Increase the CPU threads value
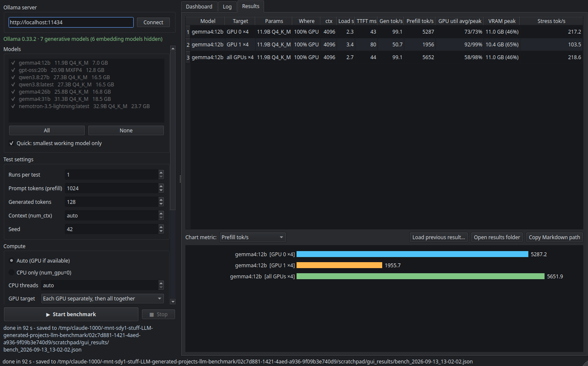The width and height of the screenshot is (588, 366). coord(161,283)
